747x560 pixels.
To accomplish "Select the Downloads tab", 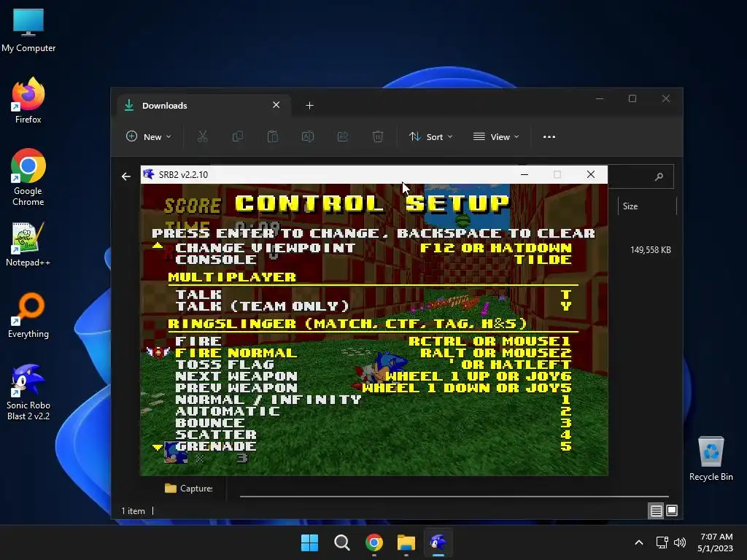I will click(203, 106).
